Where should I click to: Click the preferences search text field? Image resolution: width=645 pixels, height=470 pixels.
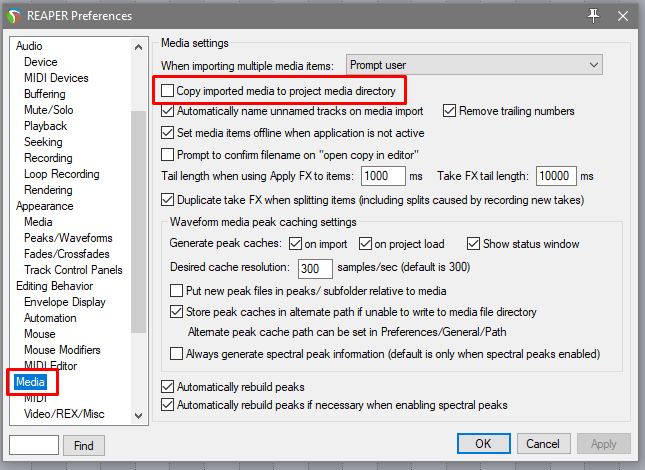pos(34,445)
